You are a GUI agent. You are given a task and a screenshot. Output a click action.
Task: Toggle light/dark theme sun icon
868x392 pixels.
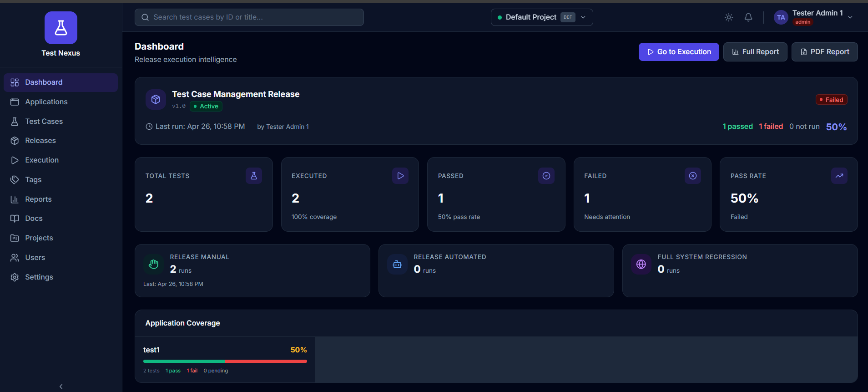point(729,17)
